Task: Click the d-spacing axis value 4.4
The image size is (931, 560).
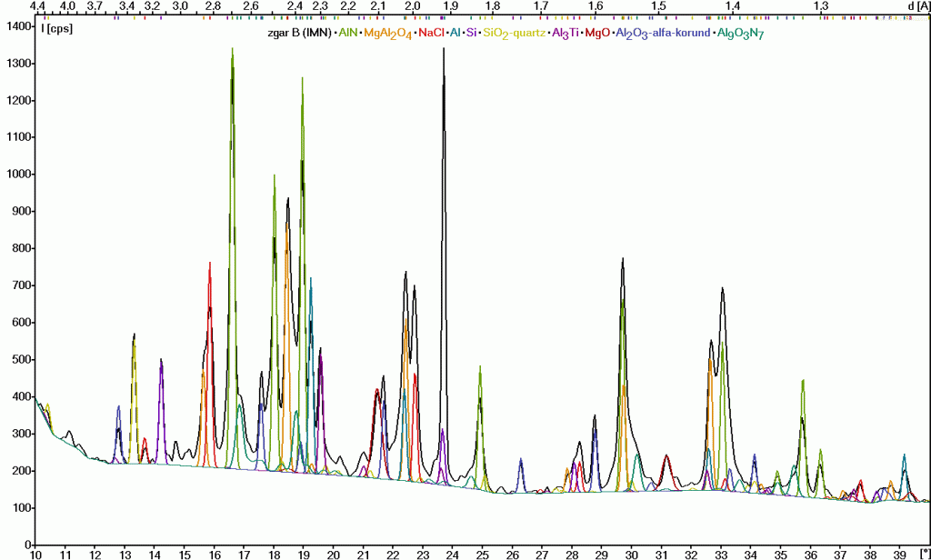Action: pyautogui.click(x=38, y=6)
